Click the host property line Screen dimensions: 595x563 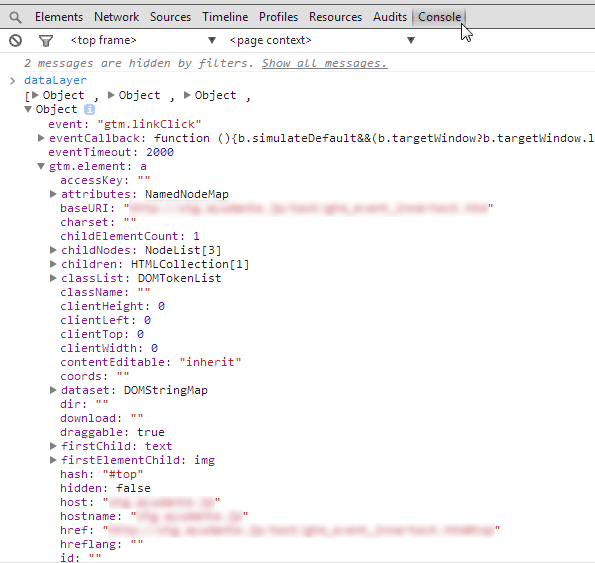tap(140, 502)
